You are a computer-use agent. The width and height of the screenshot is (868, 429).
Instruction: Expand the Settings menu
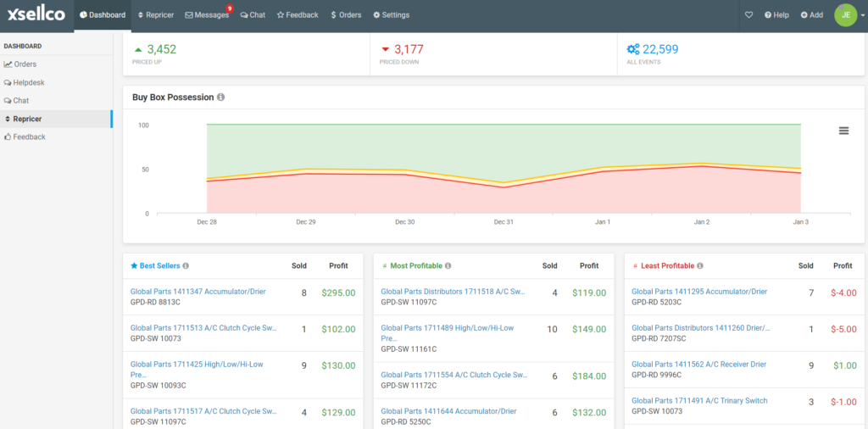(x=391, y=15)
